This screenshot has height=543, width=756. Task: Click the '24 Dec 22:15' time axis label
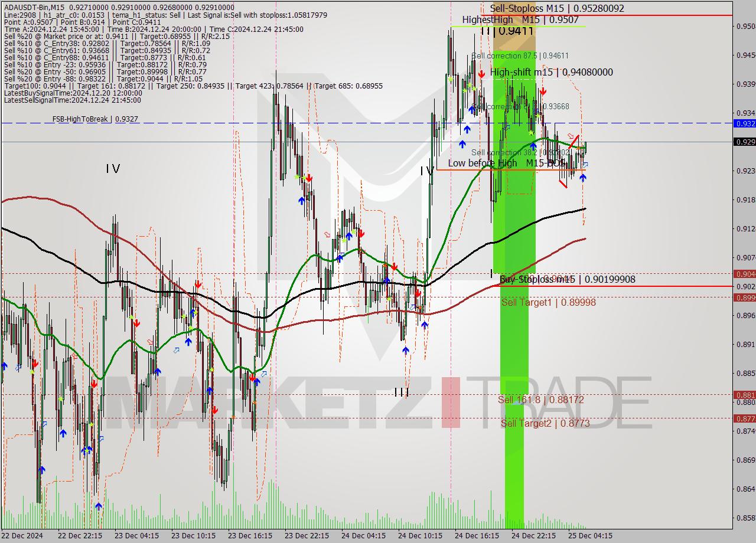533,536
